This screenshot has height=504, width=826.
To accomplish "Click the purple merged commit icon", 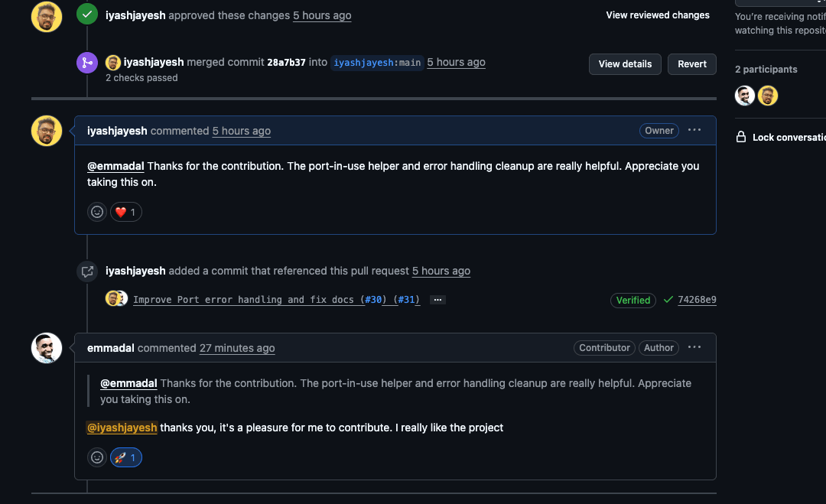I will click(x=87, y=63).
